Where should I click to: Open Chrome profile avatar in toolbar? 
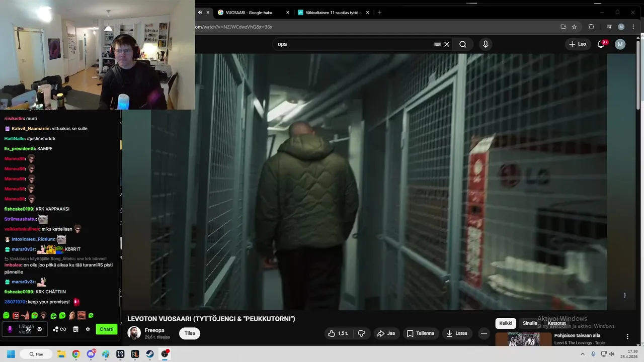tap(621, 27)
